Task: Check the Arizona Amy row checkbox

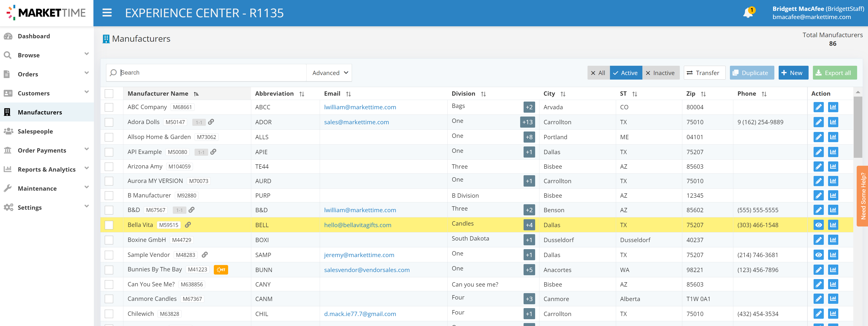Action: coord(109,166)
